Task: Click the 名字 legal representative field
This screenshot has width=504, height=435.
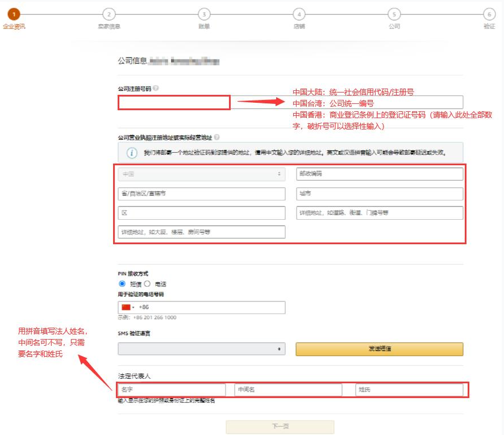Action: [172, 390]
